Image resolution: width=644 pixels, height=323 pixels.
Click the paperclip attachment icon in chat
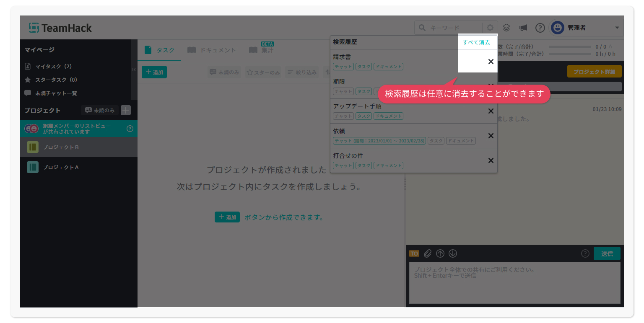tap(427, 253)
